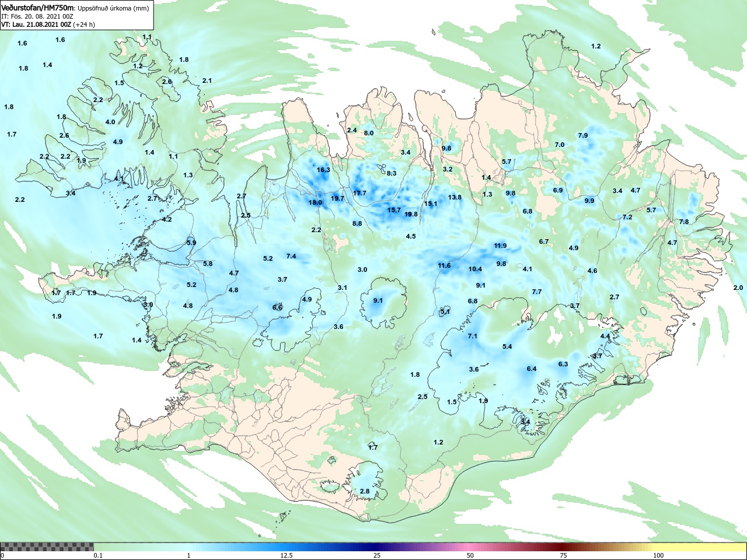This screenshot has width=747, height=560.
Task: Select the 15.7 precipitation value
Action: pyautogui.click(x=394, y=210)
